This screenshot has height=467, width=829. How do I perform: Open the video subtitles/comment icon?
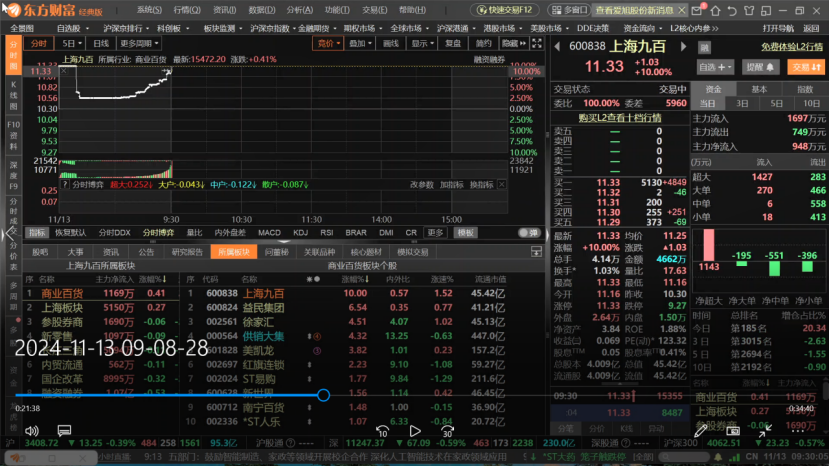[64, 431]
